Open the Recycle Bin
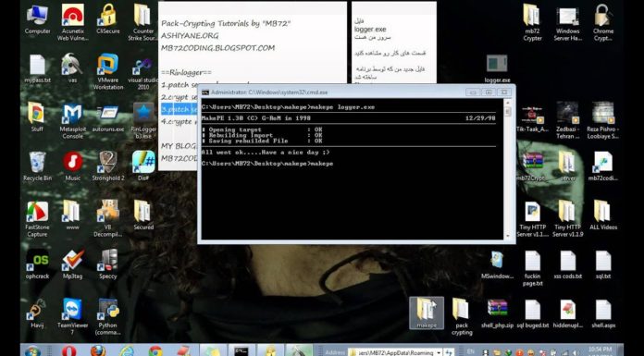Viewport: 644px width, 356px height. click(x=37, y=166)
